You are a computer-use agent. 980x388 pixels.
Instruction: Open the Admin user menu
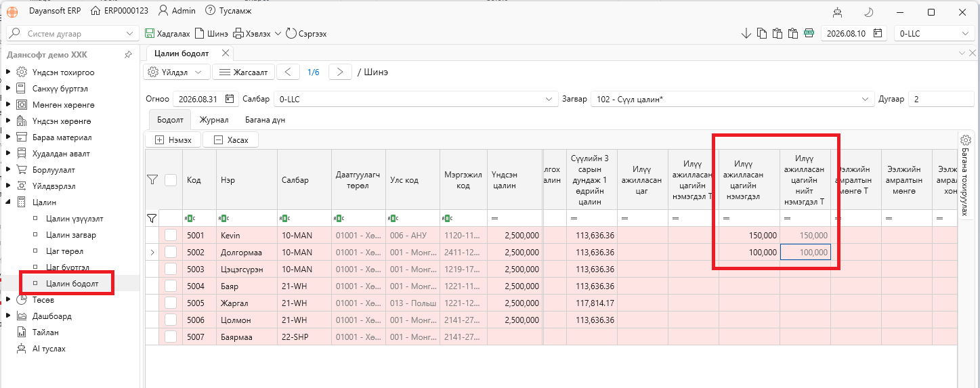click(x=177, y=11)
